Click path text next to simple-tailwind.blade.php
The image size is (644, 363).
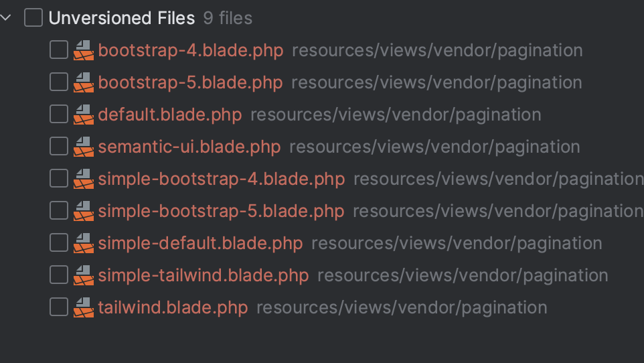tap(463, 275)
